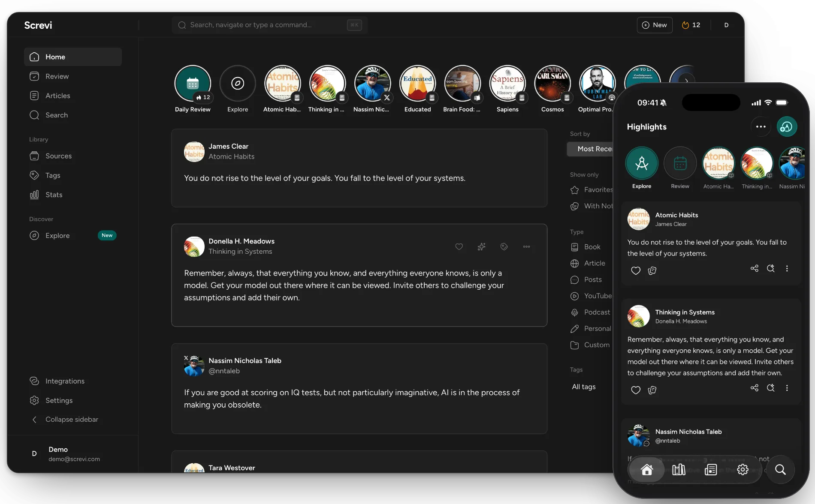This screenshot has height=504, width=815.
Task: Open the All tags dropdown
Action: [584, 387]
